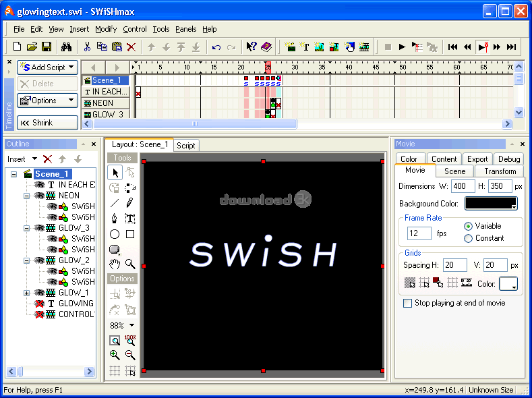The height and width of the screenshot is (398, 532).
Task: Enable Stop playing at end of movie
Action: tap(407, 303)
